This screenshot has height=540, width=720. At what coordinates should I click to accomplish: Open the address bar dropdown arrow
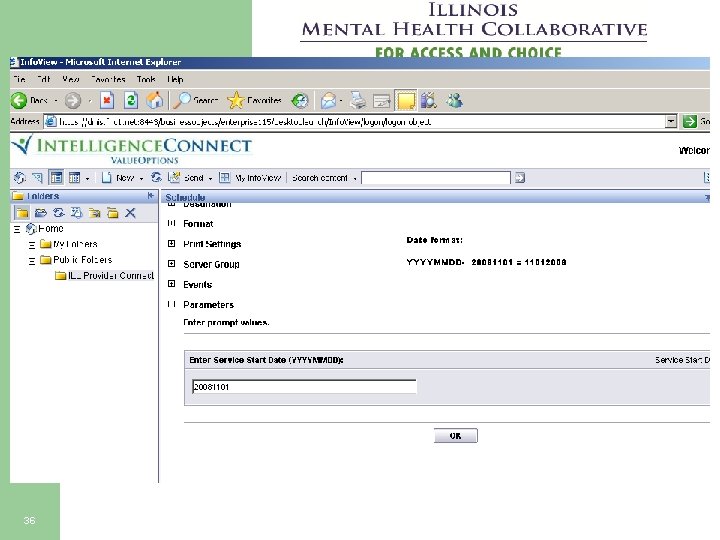pos(671,122)
